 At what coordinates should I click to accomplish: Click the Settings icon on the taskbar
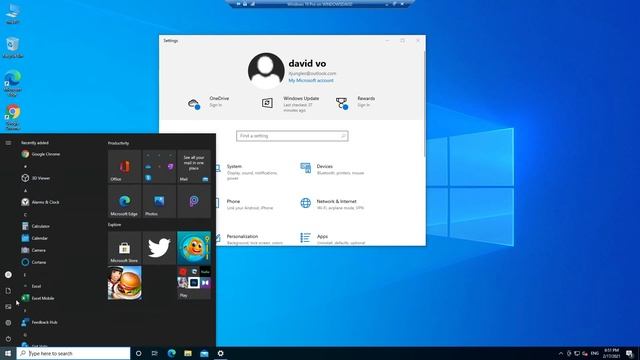point(220,353)
